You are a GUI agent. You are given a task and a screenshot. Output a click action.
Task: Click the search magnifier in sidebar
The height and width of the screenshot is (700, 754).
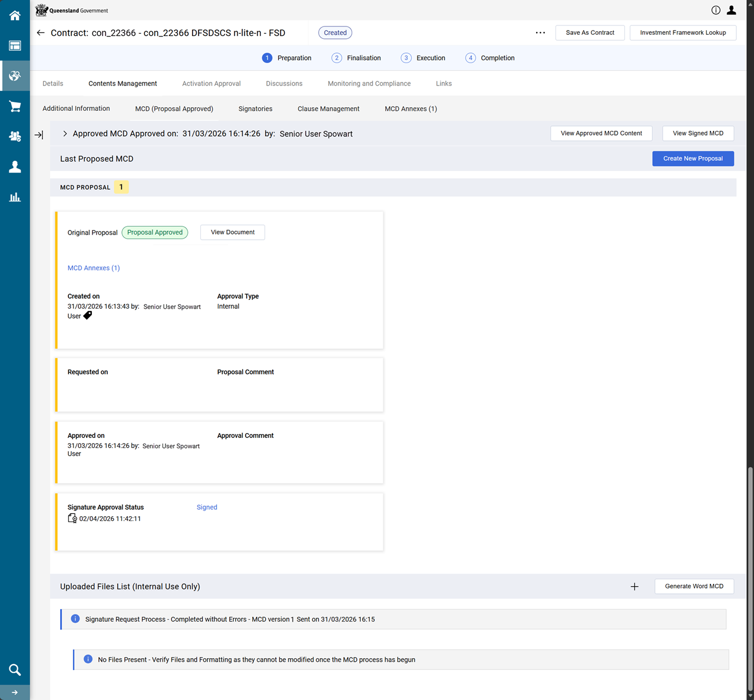pyautogui.click(x=15, y=669)
